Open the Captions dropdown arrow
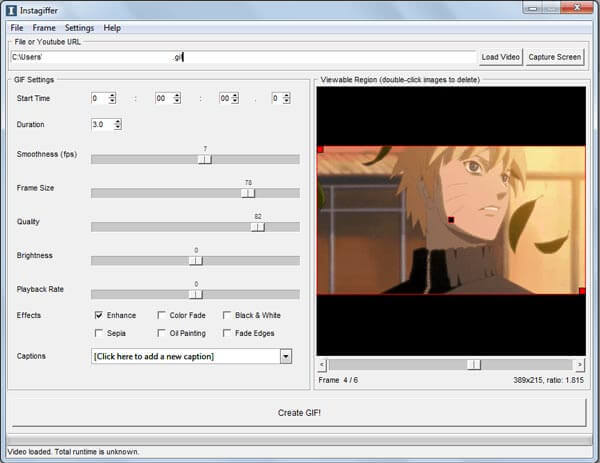600x463 pixels. [285, 357]
